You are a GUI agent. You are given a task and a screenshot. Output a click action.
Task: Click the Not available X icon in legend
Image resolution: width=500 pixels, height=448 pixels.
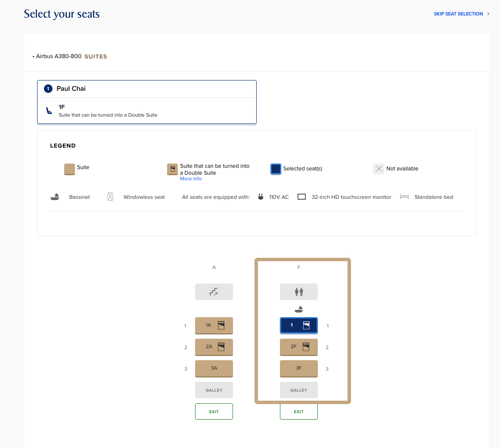[379, 169]
